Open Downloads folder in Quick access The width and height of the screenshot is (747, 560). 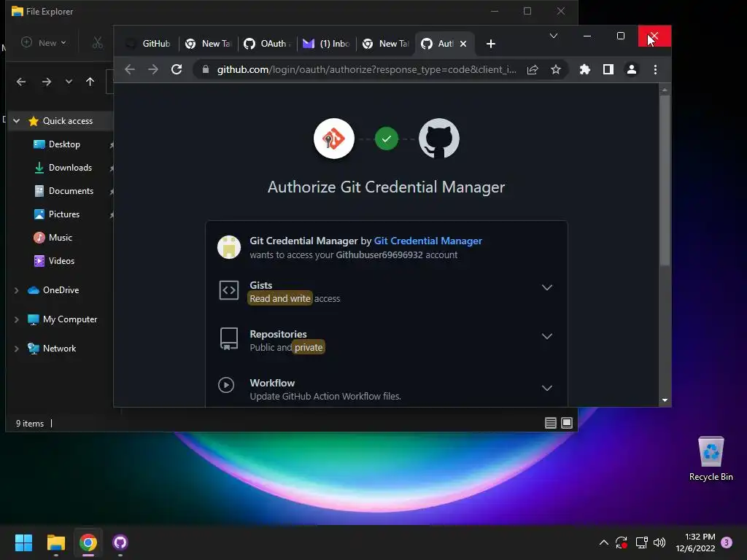coord(71,168)
